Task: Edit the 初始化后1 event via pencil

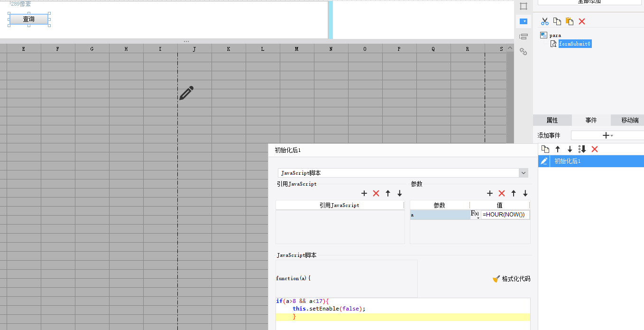Action: pos(544,161)
